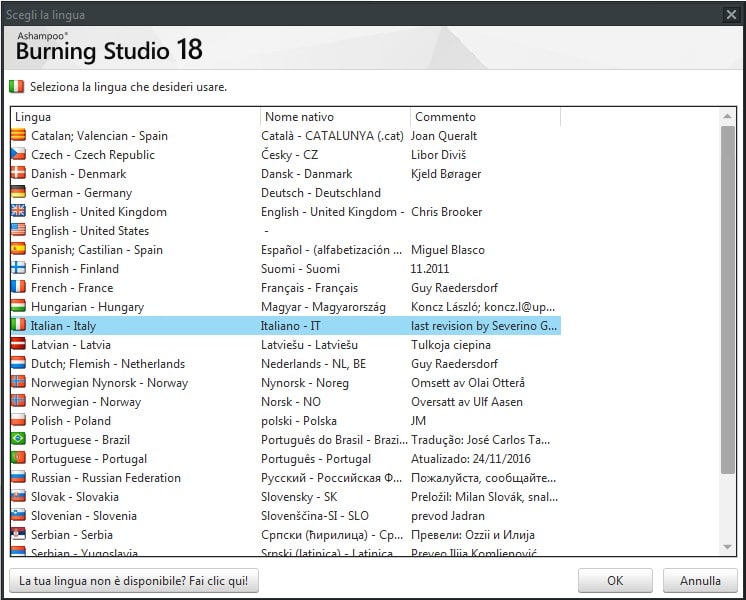Image resolution: width=746 pixels, height=600 pixels.
Task: Click the scrollbar up arrow
Action: (x=727, y=116)
